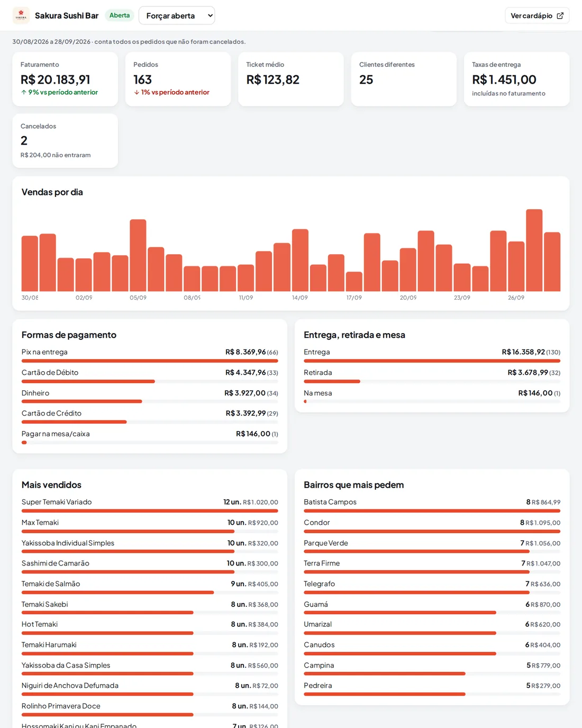Select the "Cartão de Crédito" payment label
The height and width of the screenshot is (728, 582).
coord(51,413)
